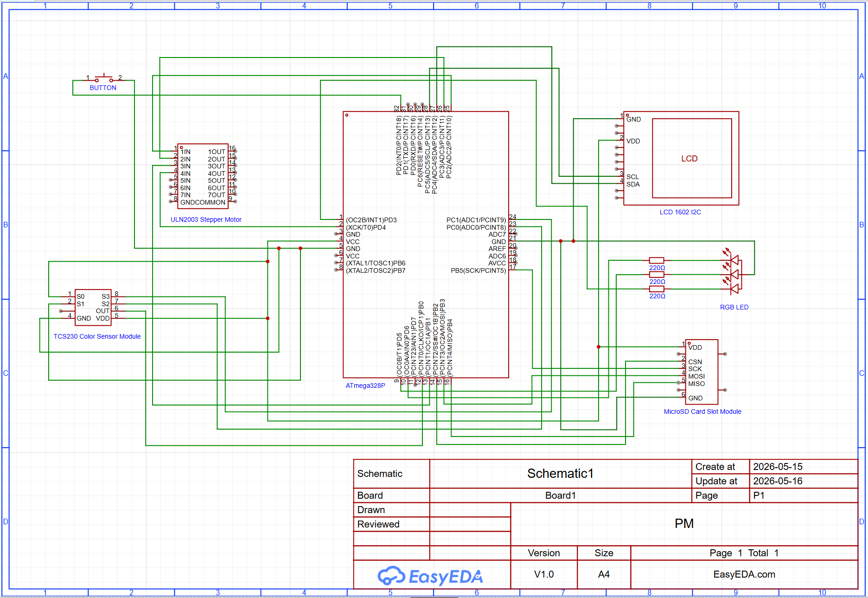Click the (OC2B/INT1)PD3 pin label
868x598 pixels.
pos(371,220)
